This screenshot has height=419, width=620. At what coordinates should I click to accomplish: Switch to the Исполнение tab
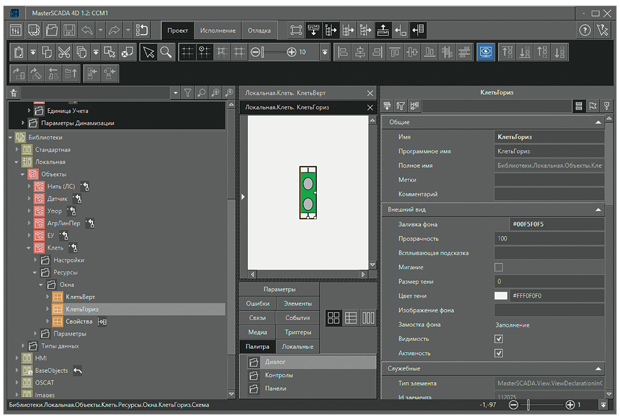coord(218,30)
